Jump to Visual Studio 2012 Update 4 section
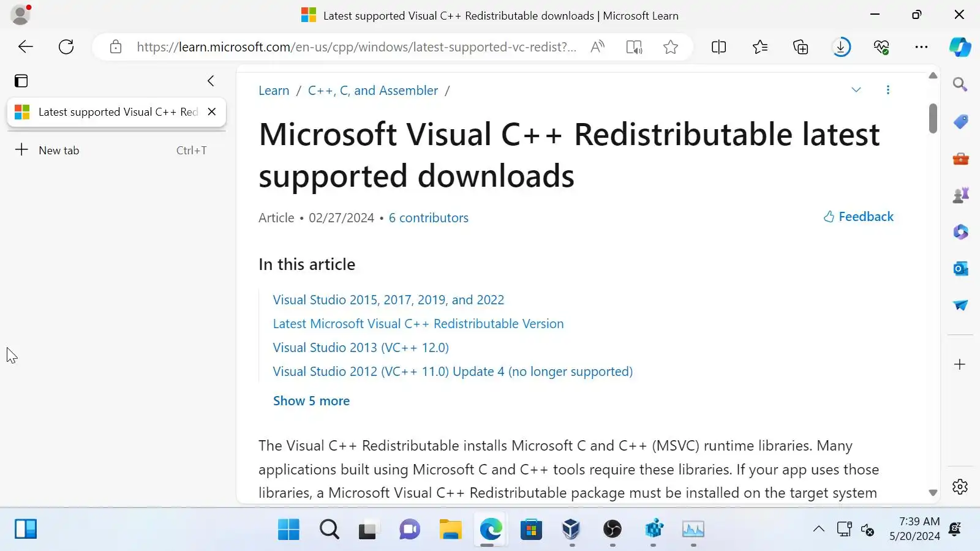 tap(453, 372)
